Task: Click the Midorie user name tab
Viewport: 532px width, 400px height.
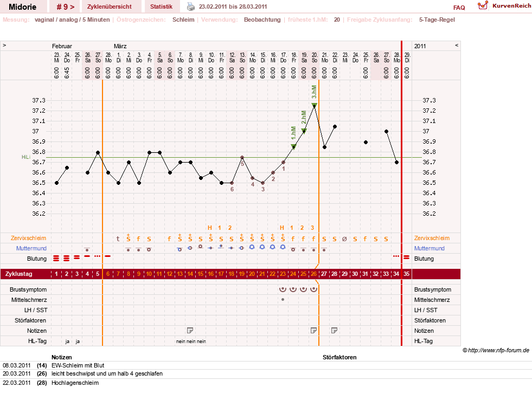Action: click(22, 7)
